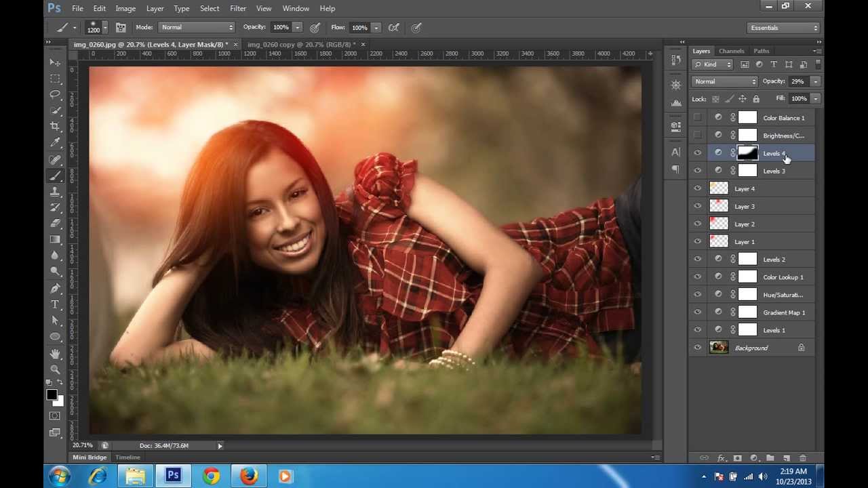Click the foreground color swatch

point(52,395)
